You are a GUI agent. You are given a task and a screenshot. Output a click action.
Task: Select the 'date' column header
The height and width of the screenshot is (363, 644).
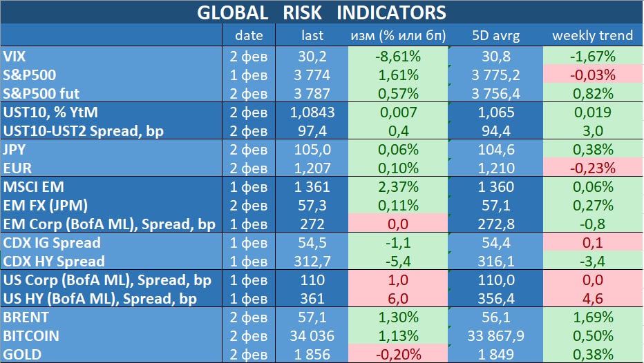[249, 35]
